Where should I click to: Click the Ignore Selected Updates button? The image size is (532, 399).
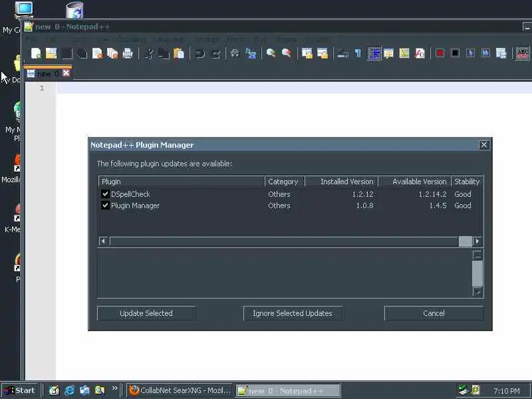click(x=293, y=313)
